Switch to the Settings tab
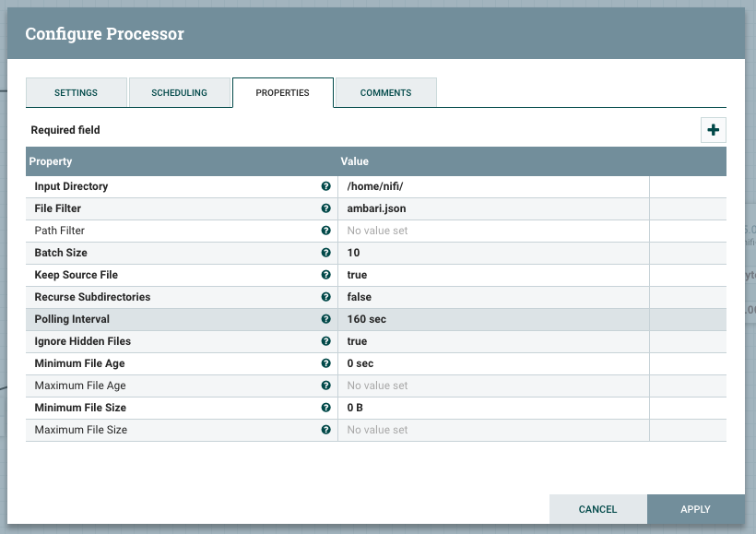Viewport: 756px width, 534px height. 76,93
